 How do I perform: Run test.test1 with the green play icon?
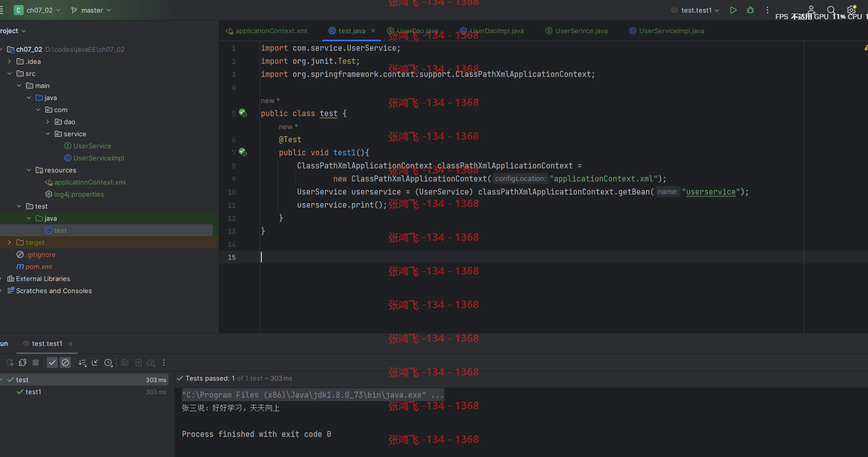click(733, 10)
